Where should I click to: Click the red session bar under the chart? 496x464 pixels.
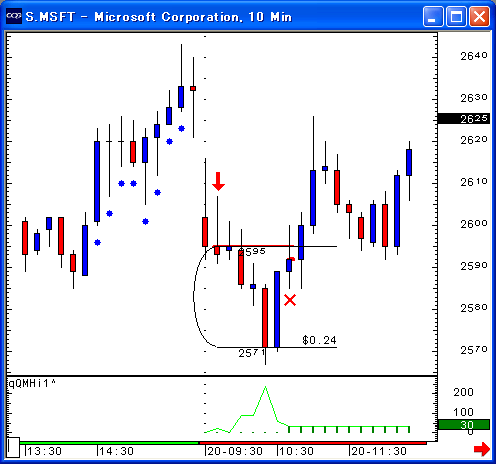[313, 443]
